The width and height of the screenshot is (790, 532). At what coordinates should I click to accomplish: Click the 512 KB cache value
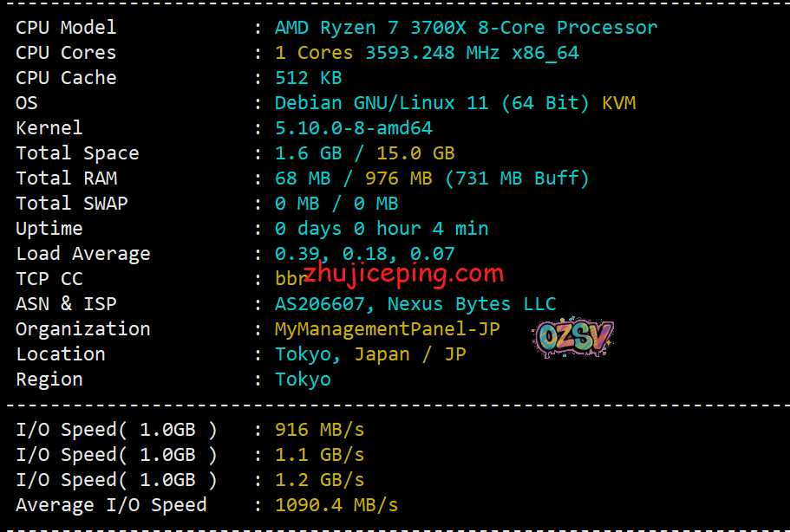coord(309,78)
